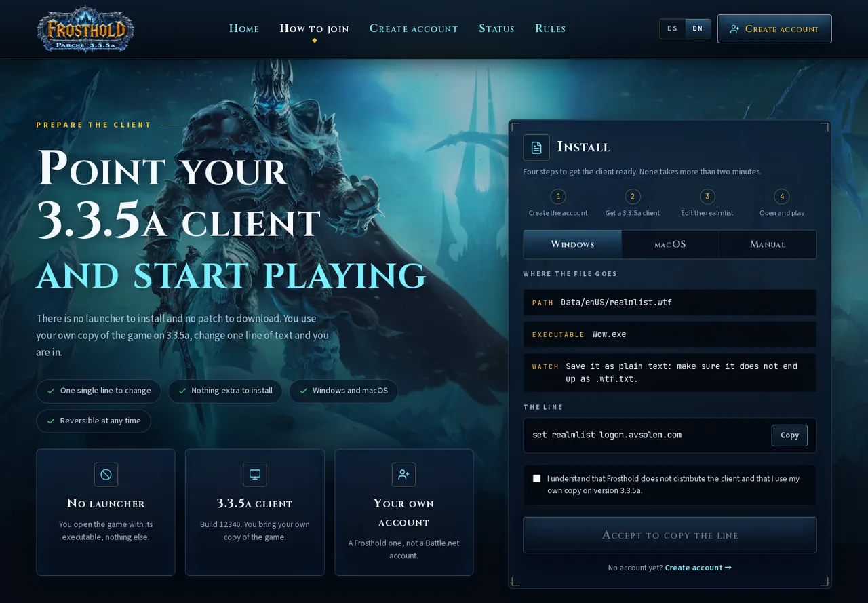Open the Rules nav item
The height and width of the screenshot is (603, 868).
[550, 28]
